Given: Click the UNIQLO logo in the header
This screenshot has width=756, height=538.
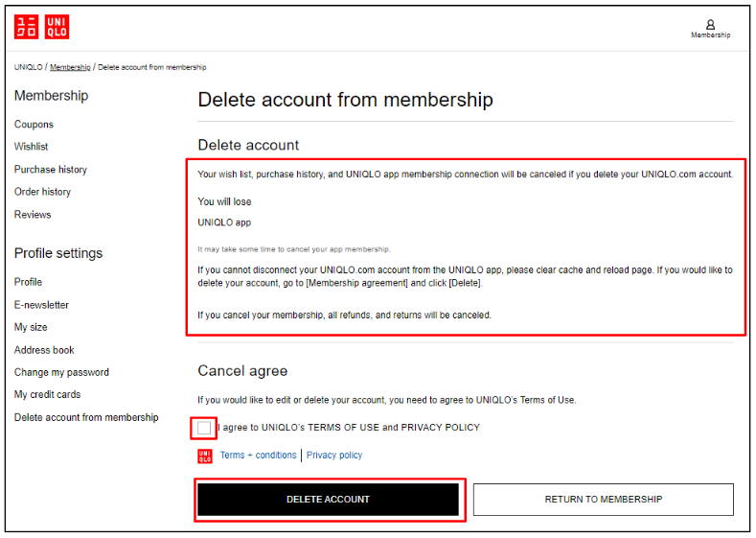Looking at the screenshot, I should [x=41, y=27].
